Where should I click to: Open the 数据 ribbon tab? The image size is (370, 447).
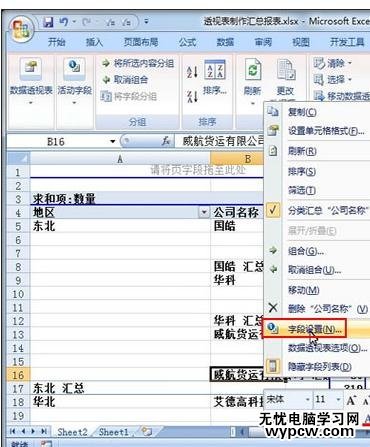click(225, 42)
